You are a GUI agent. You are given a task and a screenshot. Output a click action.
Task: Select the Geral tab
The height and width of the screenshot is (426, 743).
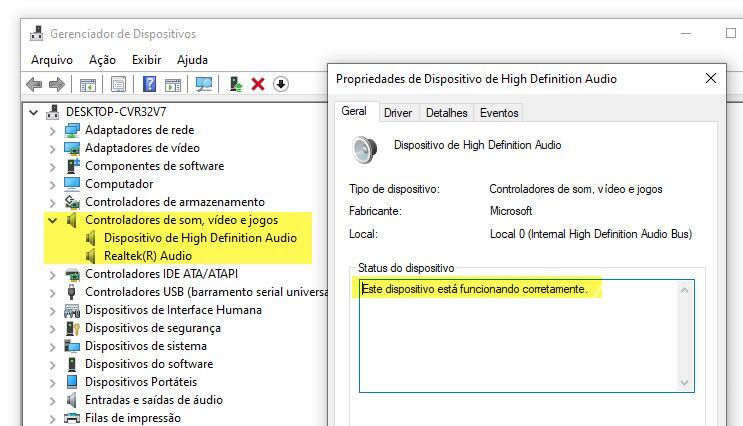[x=354, y=111]
